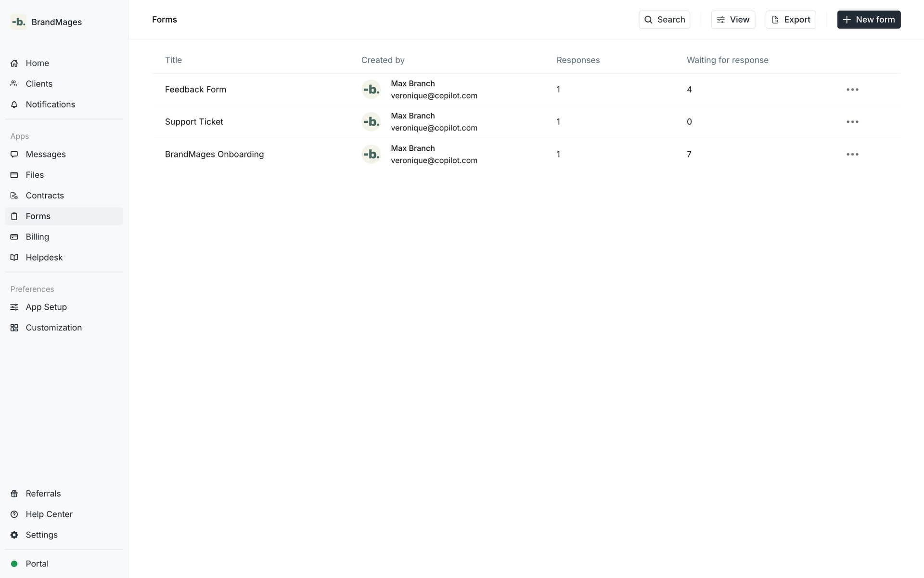Click the file icon in Export button
This screenshot has width=924, height=578.
tap(775, 20)
